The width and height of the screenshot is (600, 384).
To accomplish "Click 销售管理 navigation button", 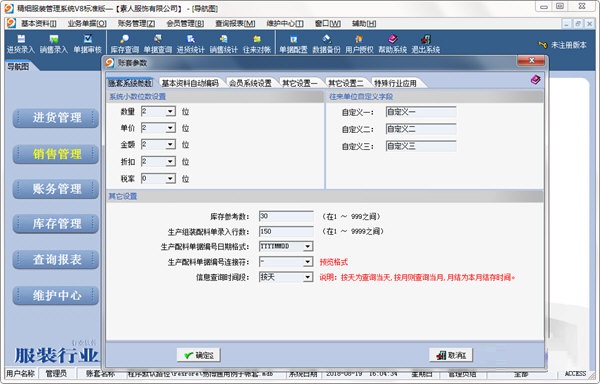I will coord(56,154).
